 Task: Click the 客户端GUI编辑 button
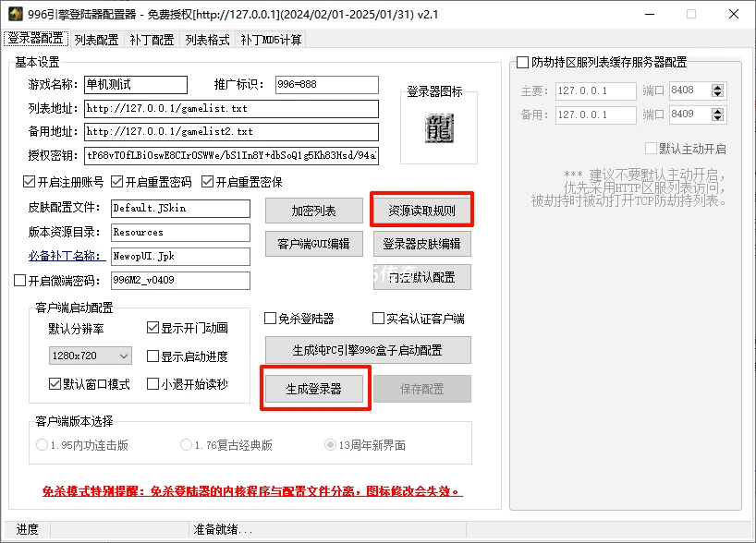click(x=313, y=244)
